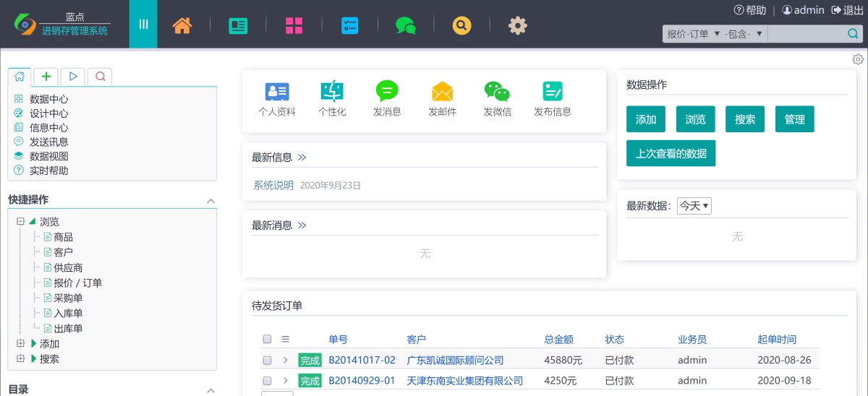Click the 管理 data operation button
The height and width of the screenshot is (396, 868).
pyautogui.click(x=794, y=119)
